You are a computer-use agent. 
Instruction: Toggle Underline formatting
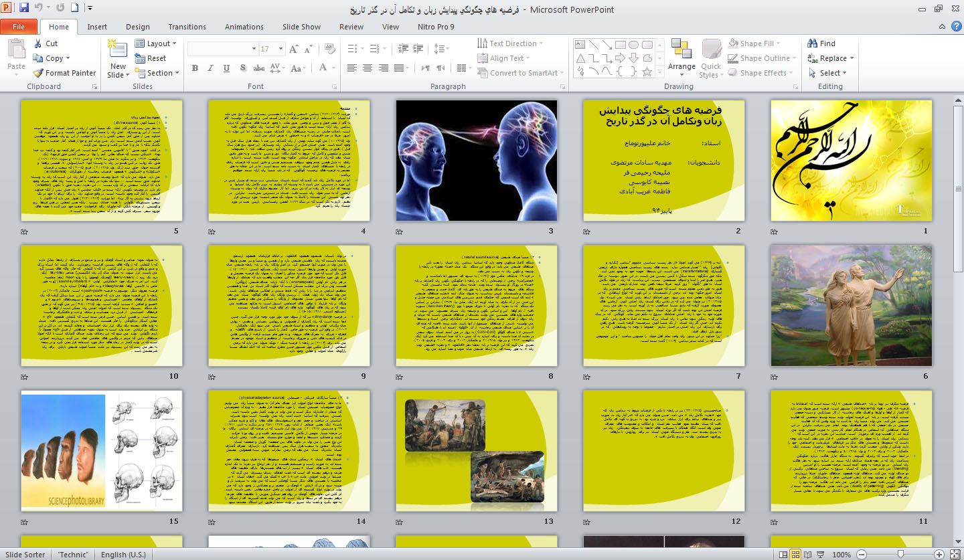coord(226,68)
